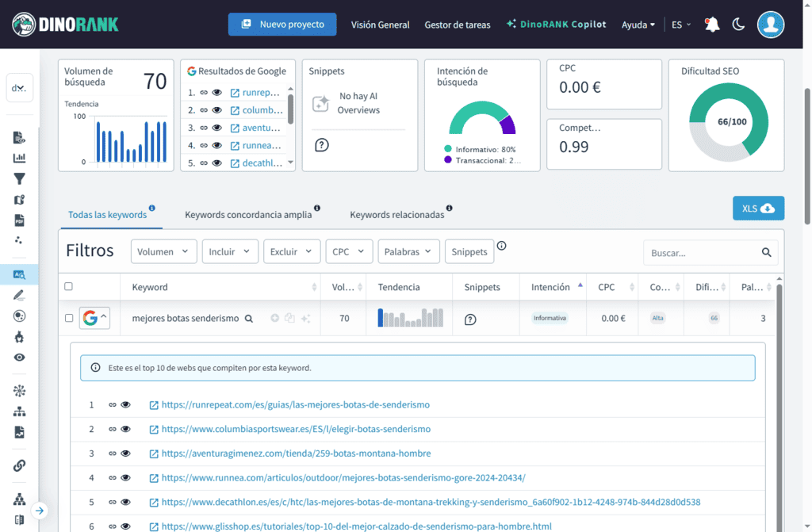Open the decathlon.es result link
The image size is (812, 532).
pos(287,502)
